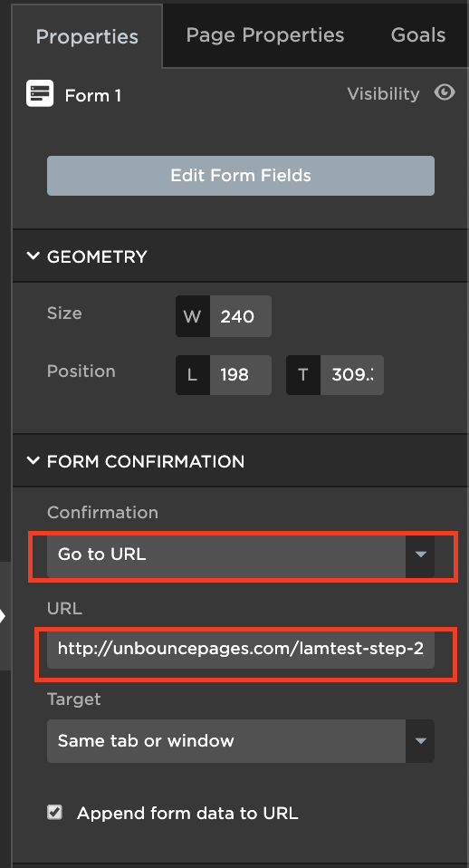
Task: Click the left position field showing 198
Action: point(241,375)
